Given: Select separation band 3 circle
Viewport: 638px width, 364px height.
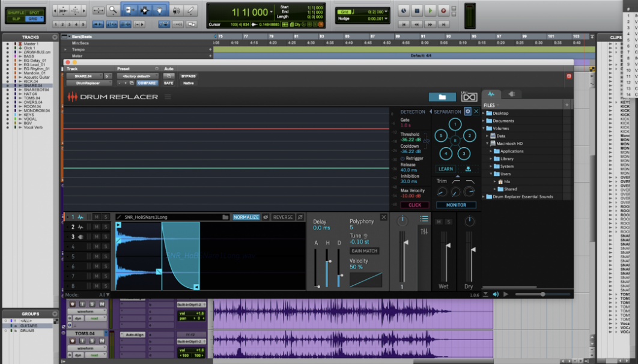Looking at the screenshot, I should coord(464,154).
